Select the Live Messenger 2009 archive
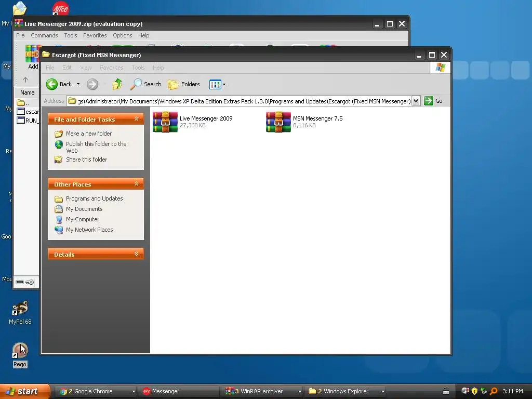The height and width of the screenshot is (399, 532). [193, 122]
